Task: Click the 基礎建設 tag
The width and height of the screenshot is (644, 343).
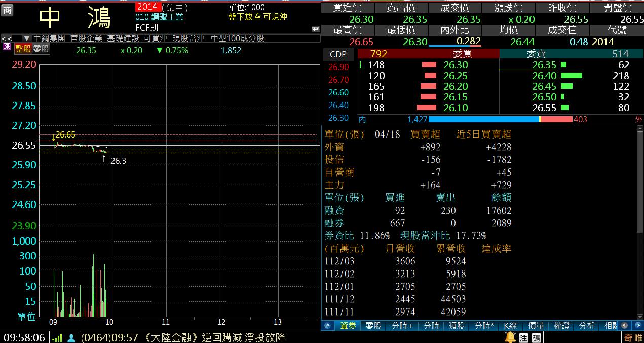Action: (123, 38)
